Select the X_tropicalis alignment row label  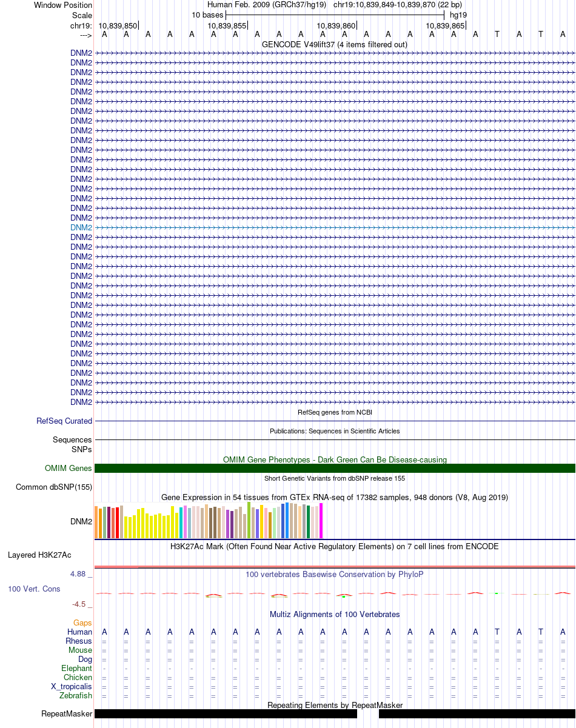72,686
